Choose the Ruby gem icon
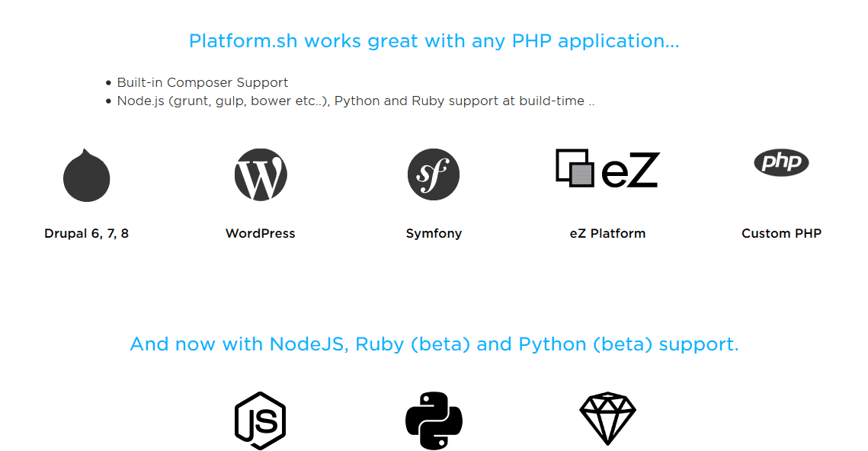868x451 pixels. point(607,419)
